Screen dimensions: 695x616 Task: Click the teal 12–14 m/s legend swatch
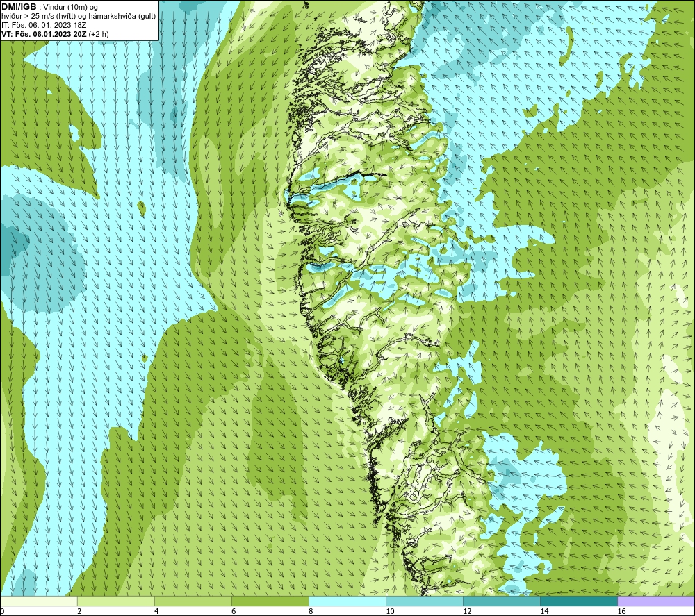click(x=502, y=601)
